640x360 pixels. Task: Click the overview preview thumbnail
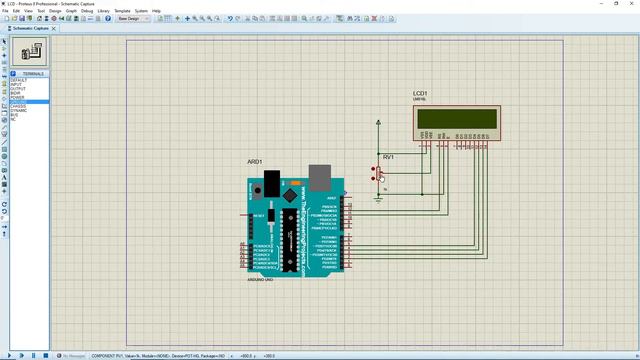pos(29,51)
